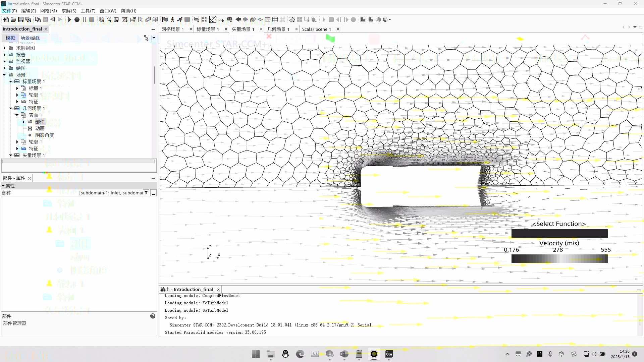Open the Windows Start menu
Viewport: 644px width, 362px height.
coord(256,354)
